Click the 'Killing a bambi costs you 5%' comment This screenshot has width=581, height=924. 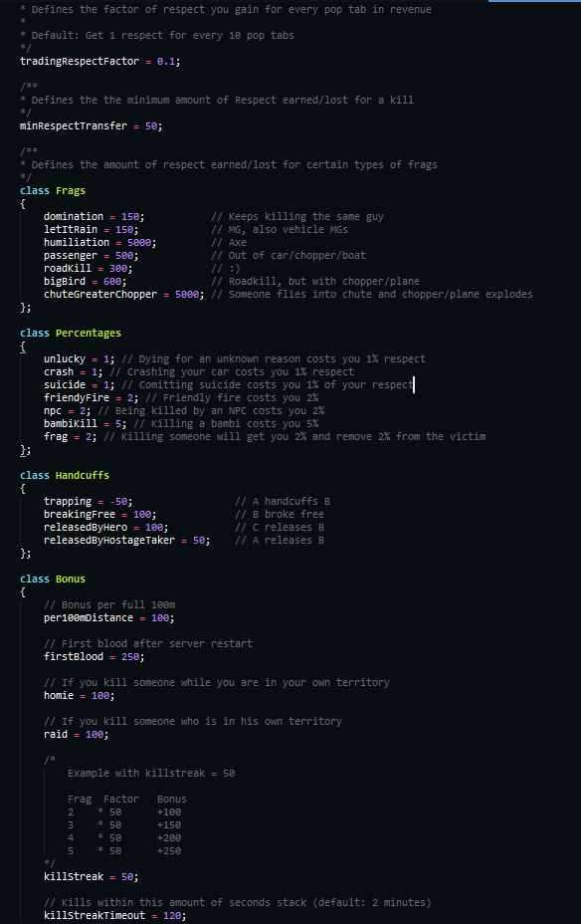point(226,424)
